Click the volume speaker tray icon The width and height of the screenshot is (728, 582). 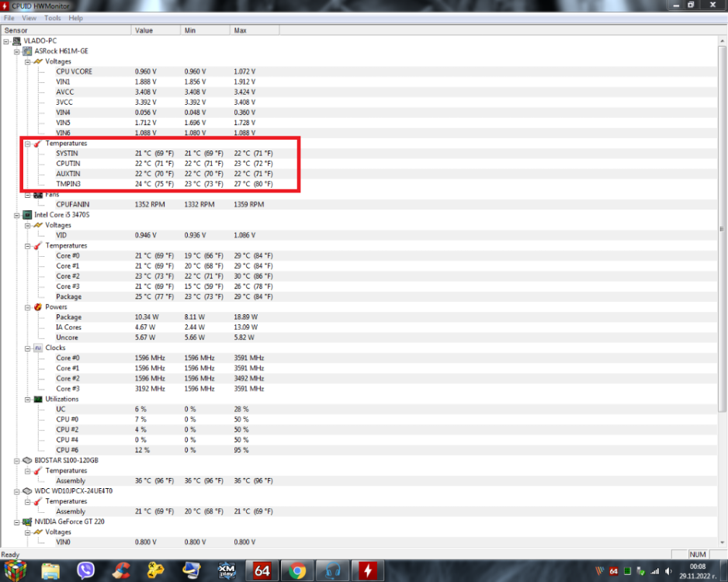(668, 571)
